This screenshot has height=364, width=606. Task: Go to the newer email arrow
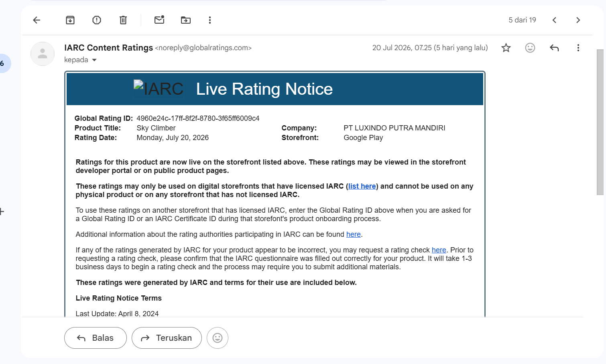554,20
